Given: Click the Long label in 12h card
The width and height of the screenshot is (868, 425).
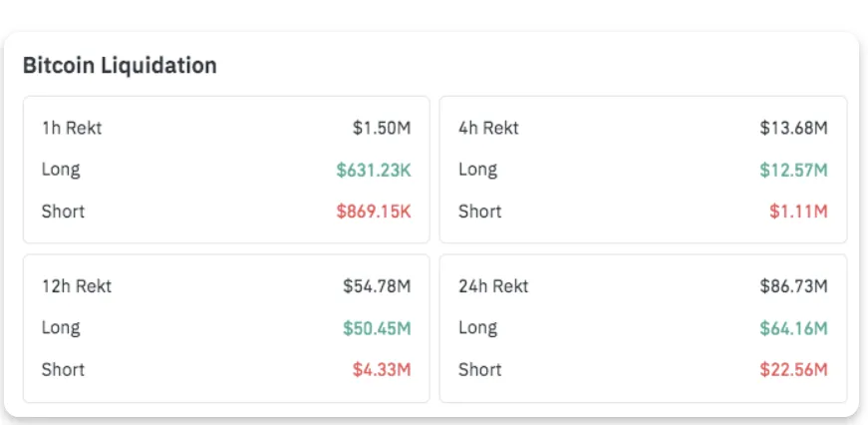Looking at the screenshot, I should coord(61,328).
